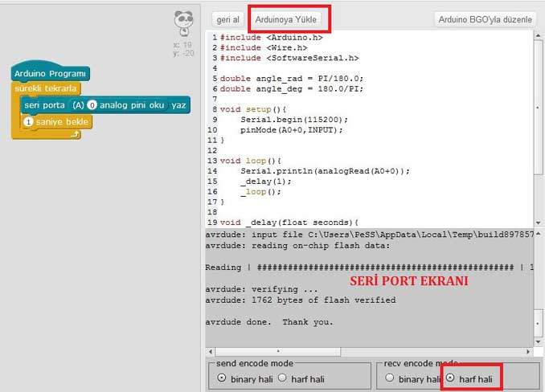Click the '_loop();' code line

260,192
